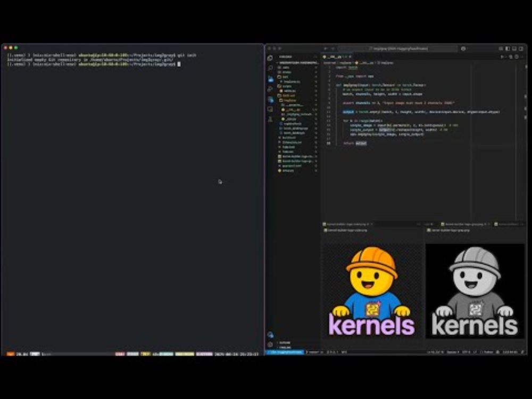Run the Python file with the play icon
Viewport: 532px width, 399px height.
pos(503,57)
